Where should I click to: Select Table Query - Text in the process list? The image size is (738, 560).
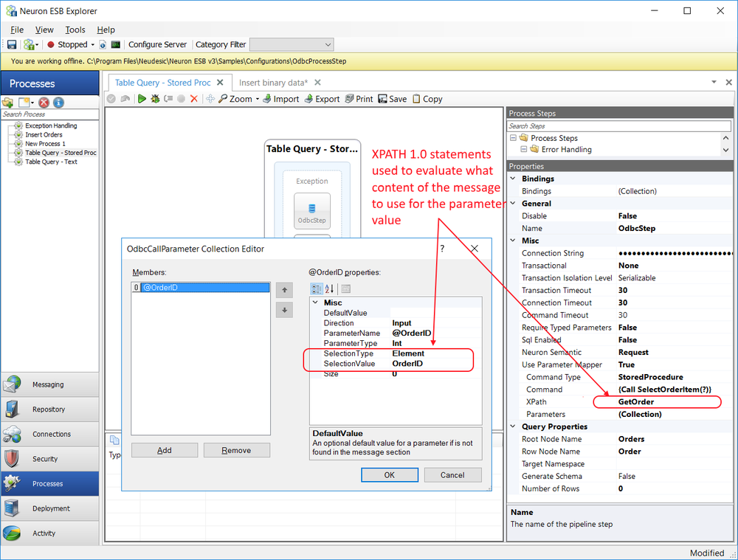52,162
